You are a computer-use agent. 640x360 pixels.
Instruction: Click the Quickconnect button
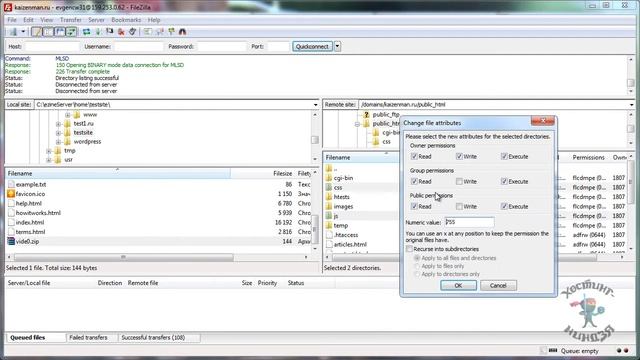[x=312, y=47]
